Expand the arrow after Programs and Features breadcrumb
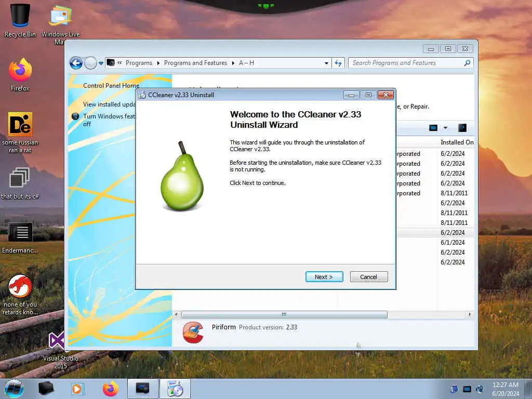The height and width of the screenshot is (399, 532). [x=233, y=63]
